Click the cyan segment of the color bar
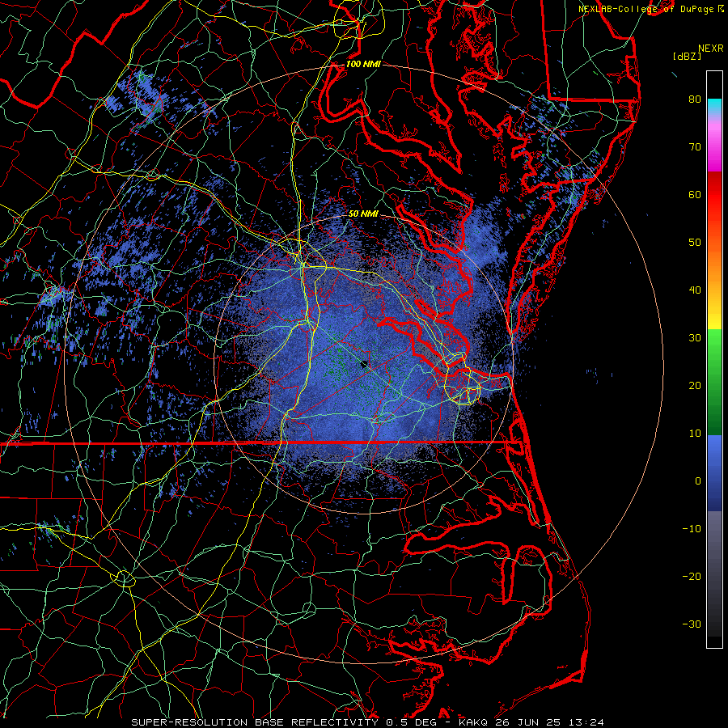 (x=714, y=106)
